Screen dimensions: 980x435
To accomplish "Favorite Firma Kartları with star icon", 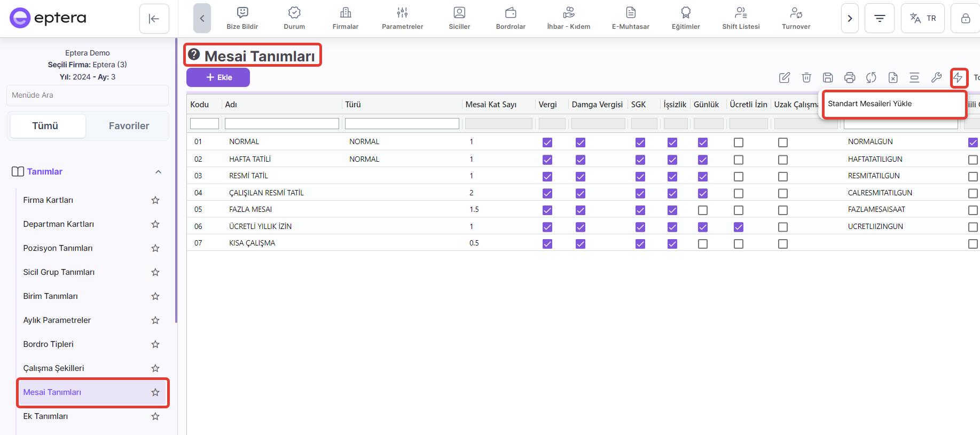I will coord(155,200).
